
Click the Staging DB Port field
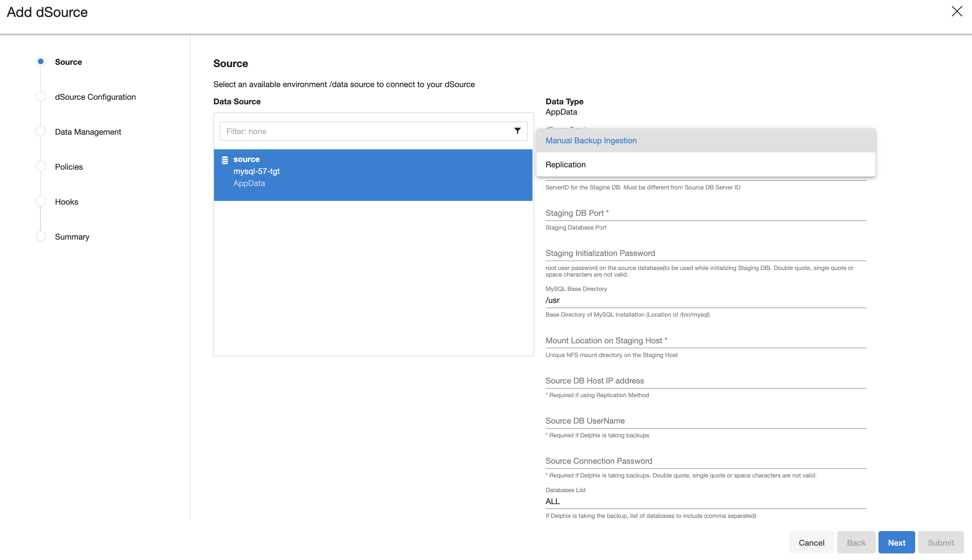(x=705, y=213)
